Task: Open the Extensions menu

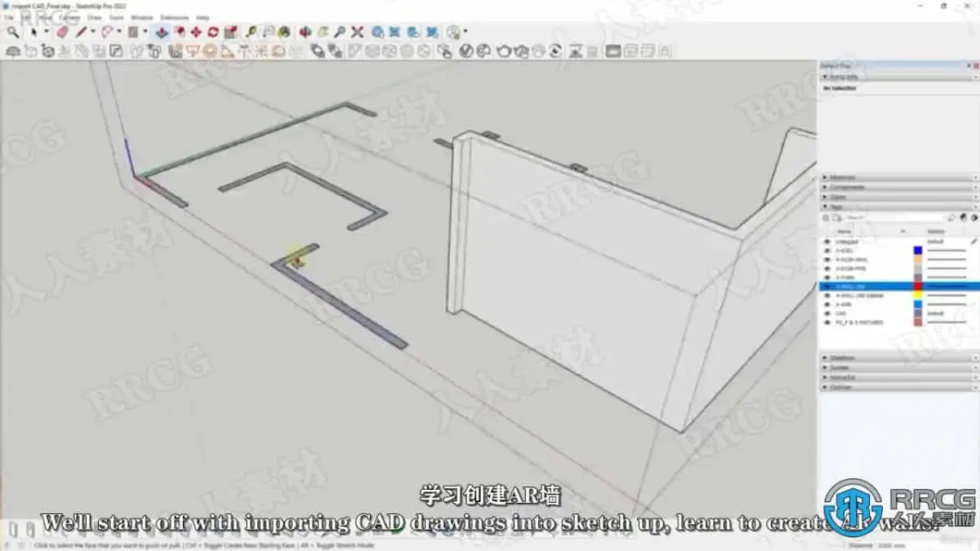Action: pos(176,17)
